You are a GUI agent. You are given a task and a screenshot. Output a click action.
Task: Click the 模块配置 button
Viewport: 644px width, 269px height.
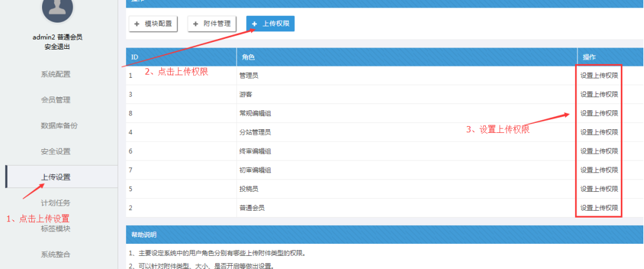(153, 24)
